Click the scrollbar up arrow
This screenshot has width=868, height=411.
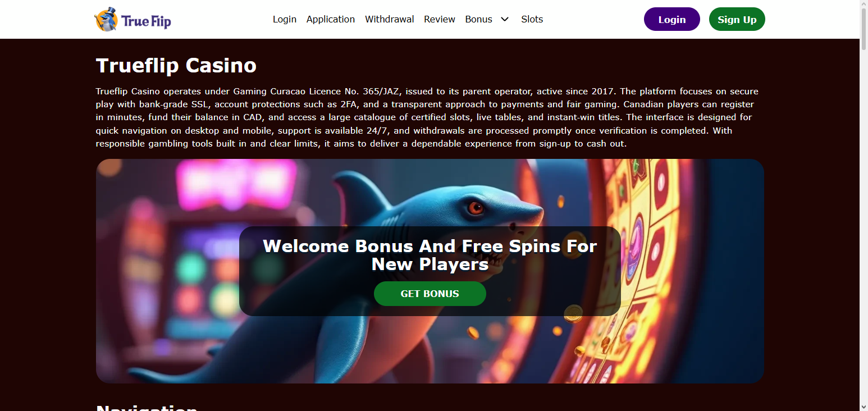click(864, 4)
